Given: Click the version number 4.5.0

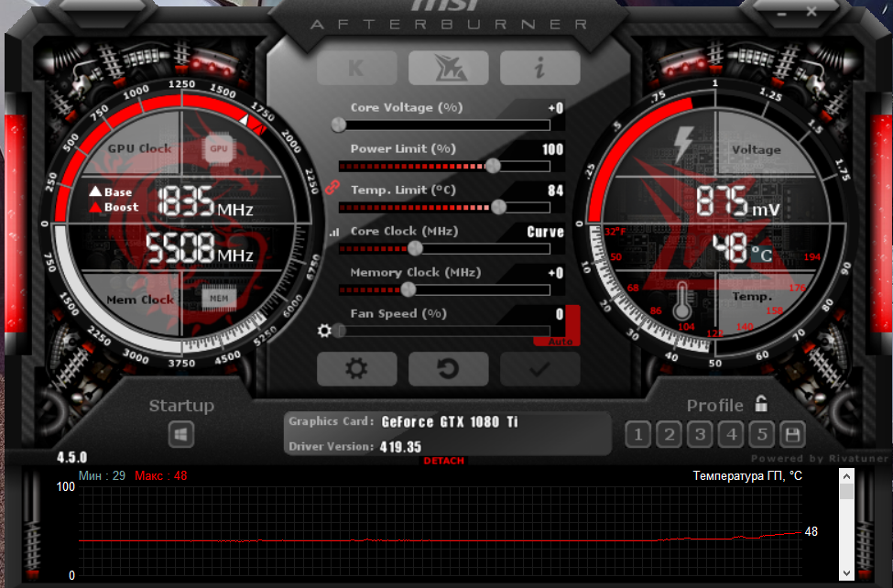Looking at the screenshot, I should [71, 457].
